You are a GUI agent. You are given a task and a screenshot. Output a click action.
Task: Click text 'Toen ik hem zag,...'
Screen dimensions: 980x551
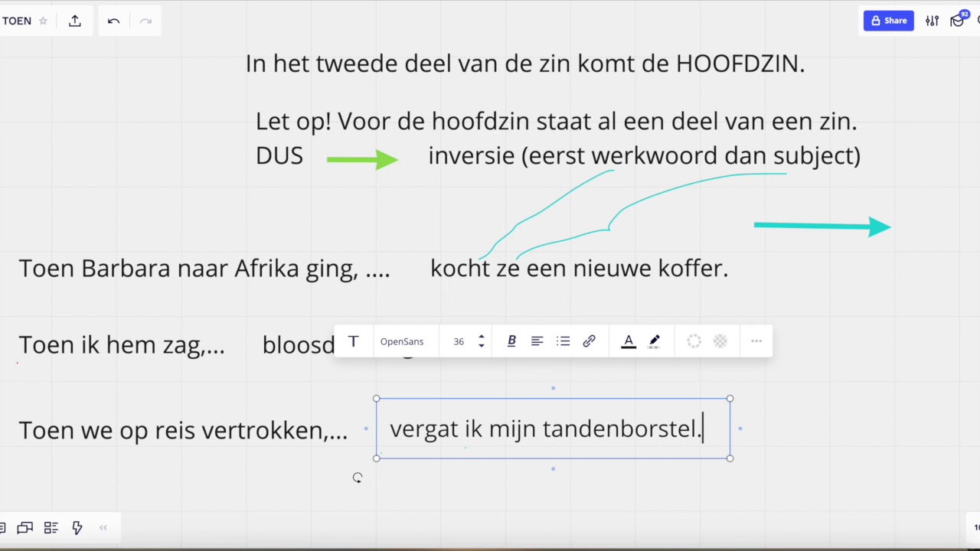122,345
